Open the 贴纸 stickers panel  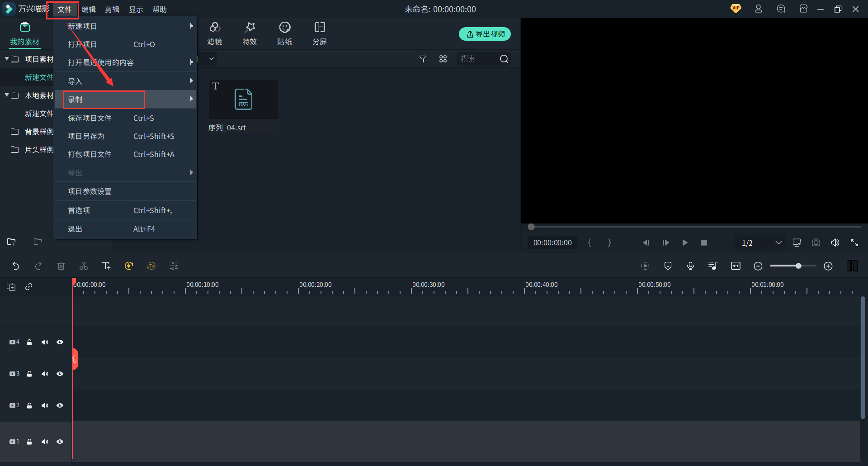pyautogui.click(x=284, y=33)
